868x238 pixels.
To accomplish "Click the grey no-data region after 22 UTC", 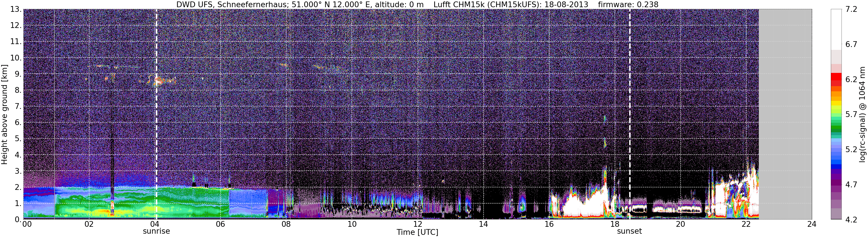I will [x=785, y=114].
